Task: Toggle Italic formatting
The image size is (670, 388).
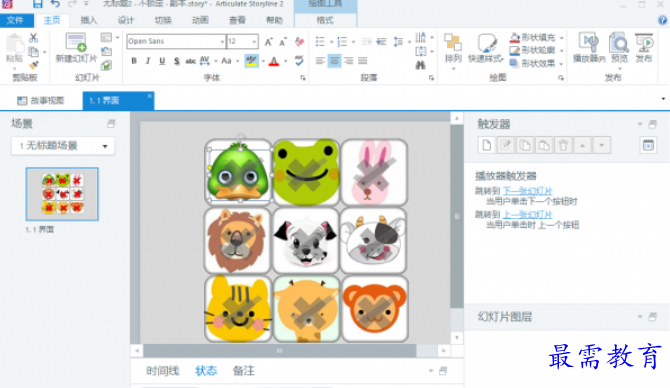Action: (148, 61)
